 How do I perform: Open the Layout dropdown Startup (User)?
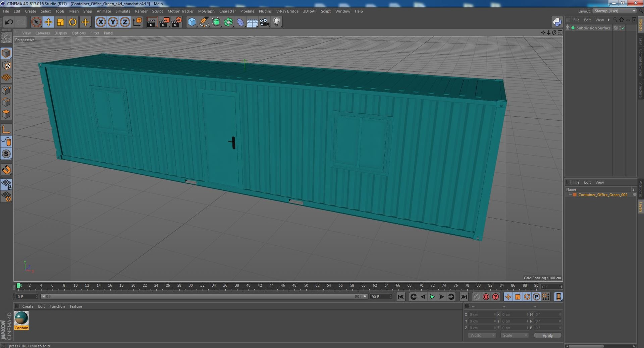point(614,11)
